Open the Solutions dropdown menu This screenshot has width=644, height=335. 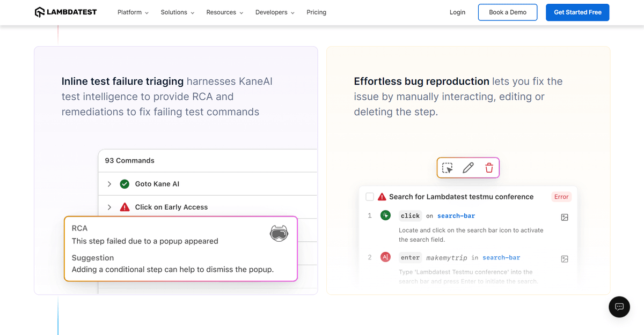177,12
